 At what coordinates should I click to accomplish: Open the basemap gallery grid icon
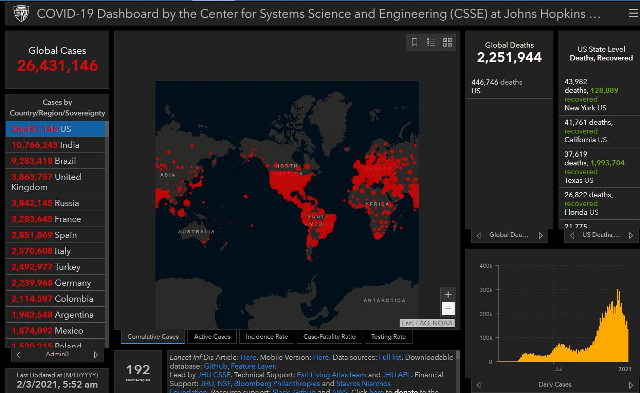coord(447,42)
